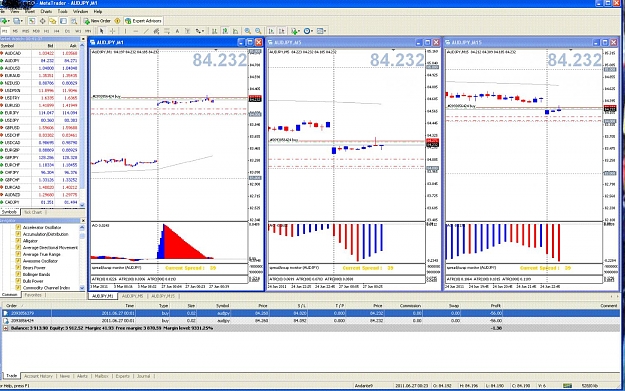625x391 pixels.
Task: Open the indicators list dropdown
Action: coord(295,31)
